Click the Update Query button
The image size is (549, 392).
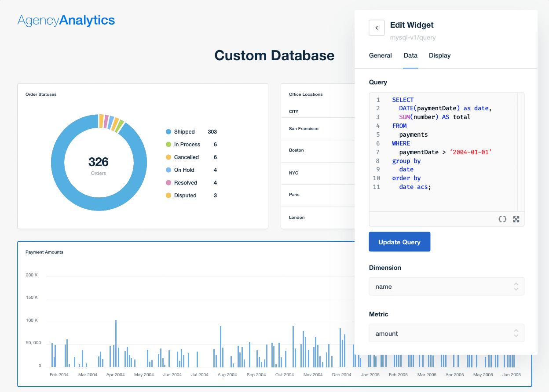[399, 242]
